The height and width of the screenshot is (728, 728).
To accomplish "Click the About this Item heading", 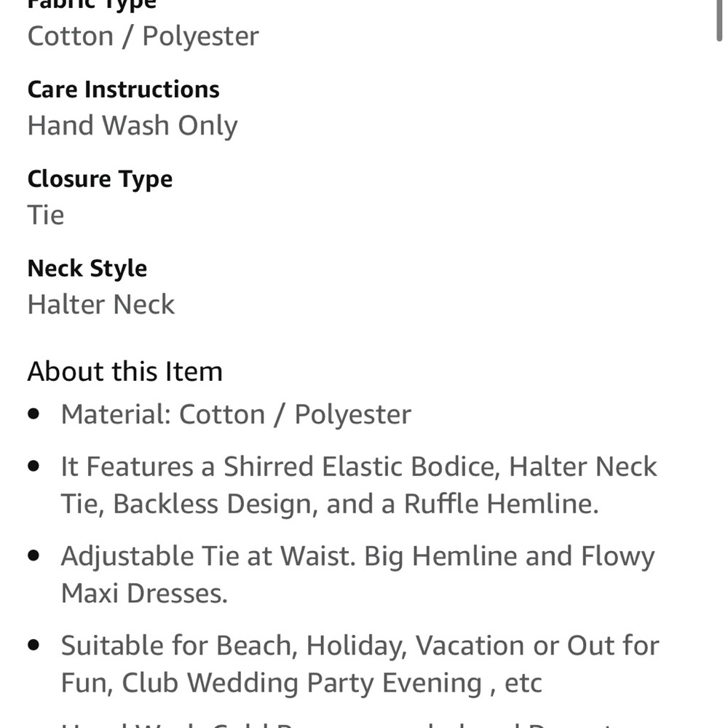I will point(124,371).
